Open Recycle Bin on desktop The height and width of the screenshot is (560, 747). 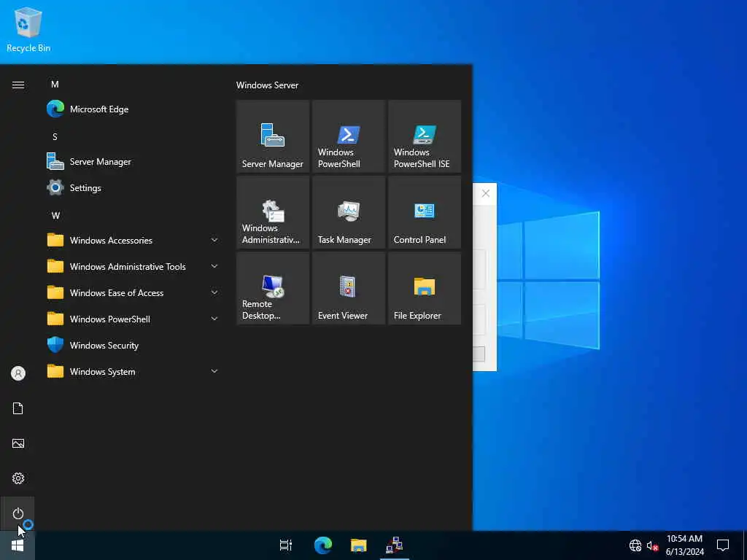coord(28,29)
